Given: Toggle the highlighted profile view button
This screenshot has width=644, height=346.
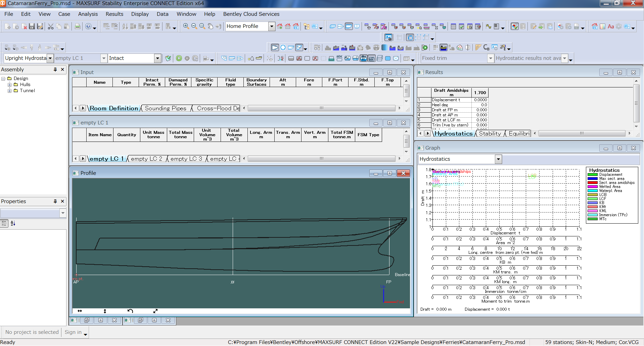Looking at the screenshot, I should pyautogui.click(x=349, y=26).
